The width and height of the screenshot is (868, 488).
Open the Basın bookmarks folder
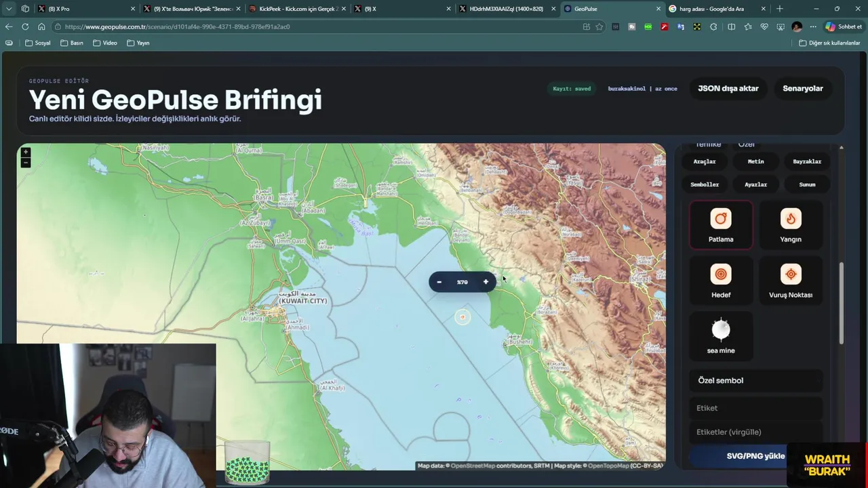pos(72,43)
